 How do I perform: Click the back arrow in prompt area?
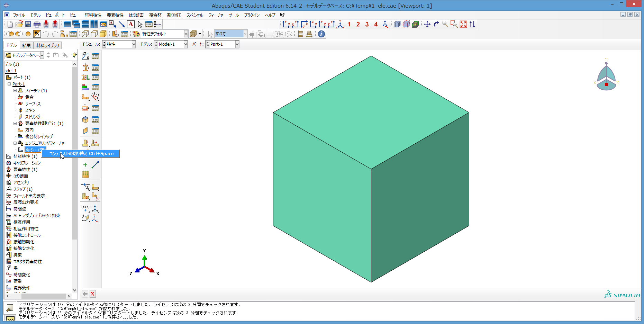85,294
